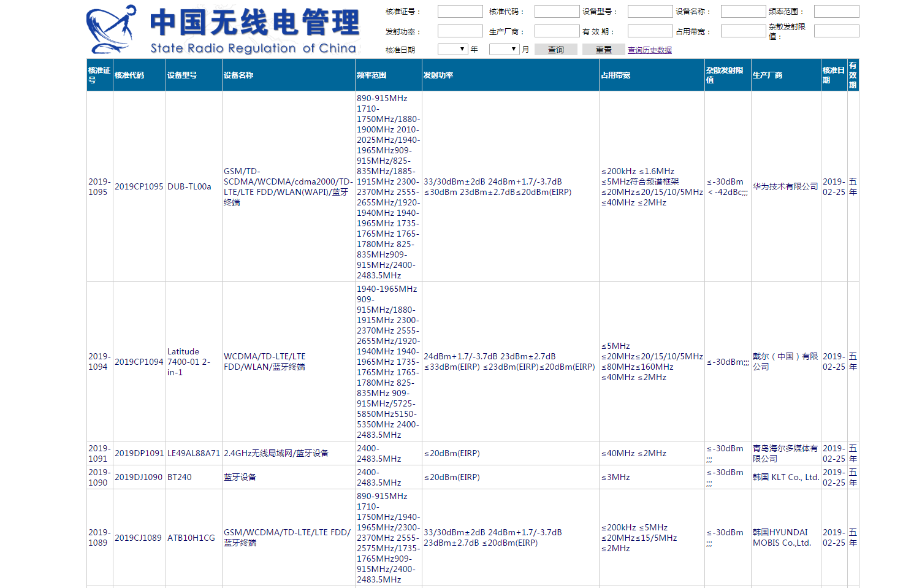Focus the 核准证号 input field
This screenshot has width=903, height=588.
click(460, 12)
